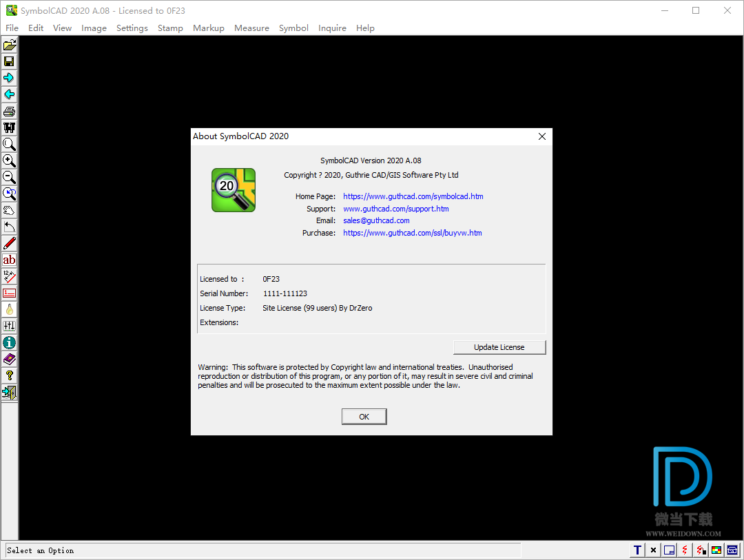This screenshot has height=560, width=744.
Task: Click the blue T status bar icon
Action: [x=638, y=550]
